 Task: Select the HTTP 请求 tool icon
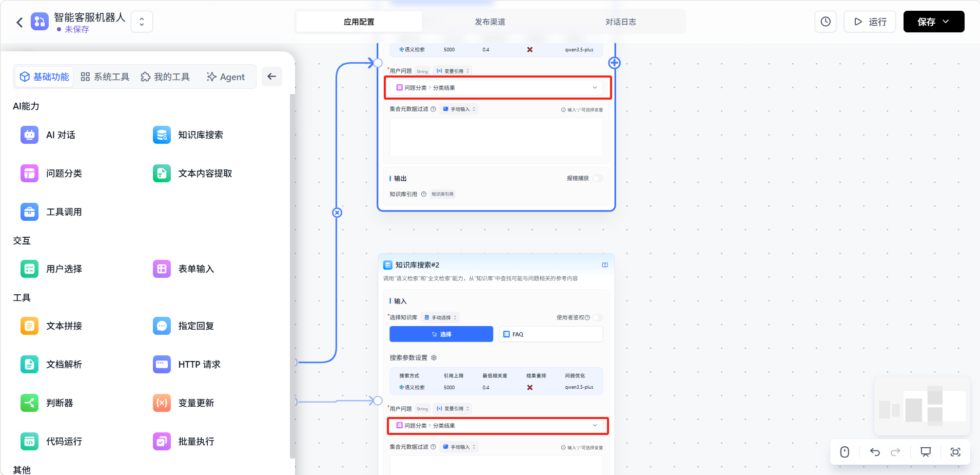point(162,365)
